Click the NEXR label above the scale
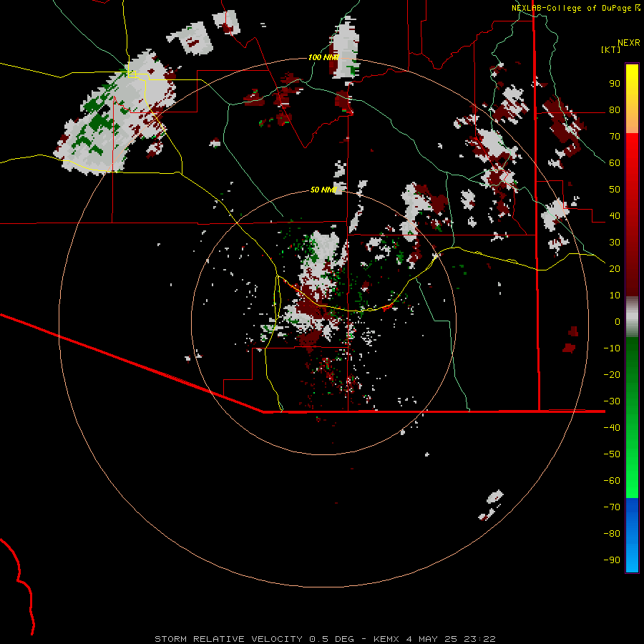This screenshot has width=644, height=644. click(x=628, y=43)
